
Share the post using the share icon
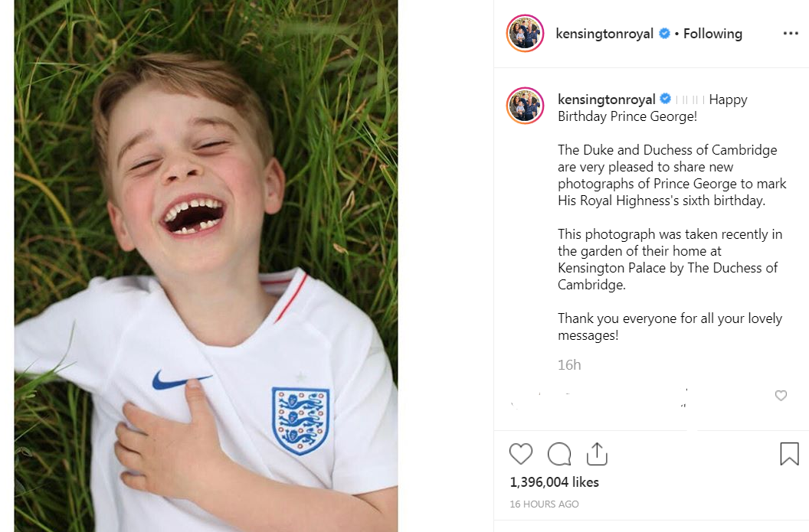coord(597,454)
